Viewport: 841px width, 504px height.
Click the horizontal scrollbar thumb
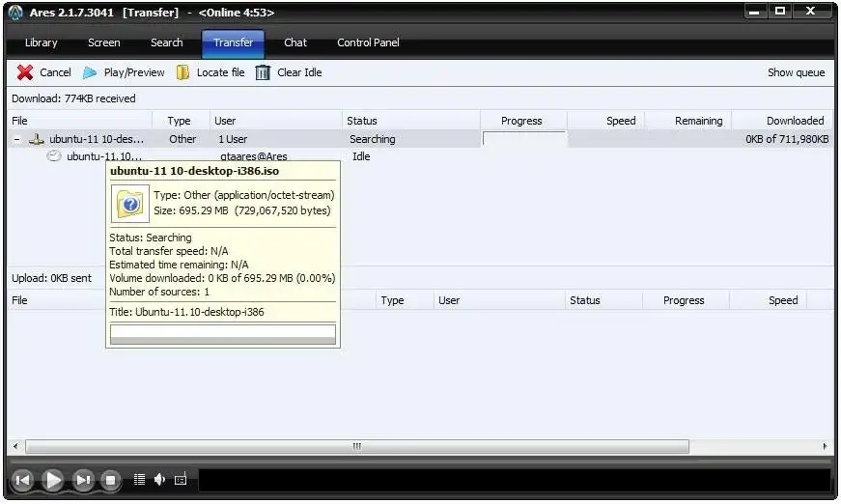coord(357,446)
